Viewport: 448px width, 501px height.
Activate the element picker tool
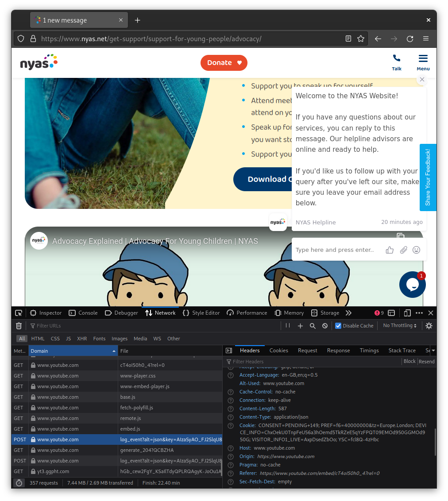(x=19, y=313)
